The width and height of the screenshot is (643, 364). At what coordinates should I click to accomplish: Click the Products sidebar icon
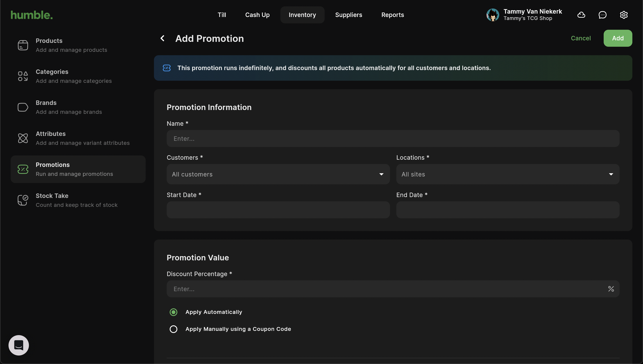(23, 45)
